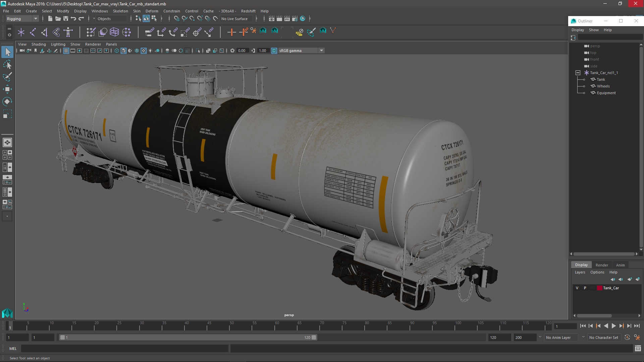
Task: Open the Animation Preferences icon
Action: pos(637,338)
